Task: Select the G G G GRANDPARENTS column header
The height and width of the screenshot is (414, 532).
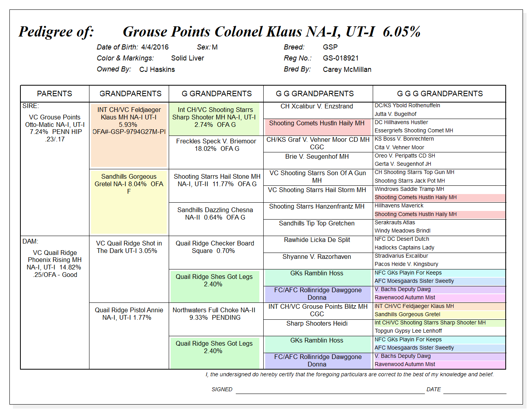Action: coord(440,93)
